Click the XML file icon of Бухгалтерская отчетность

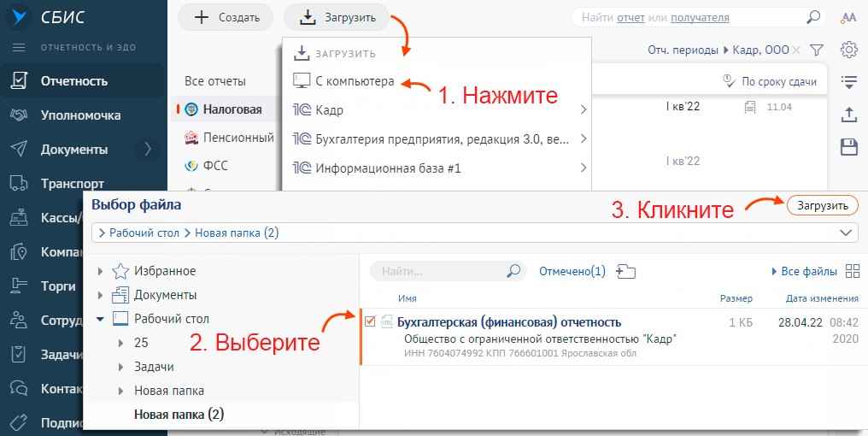[x=387, y=321]
